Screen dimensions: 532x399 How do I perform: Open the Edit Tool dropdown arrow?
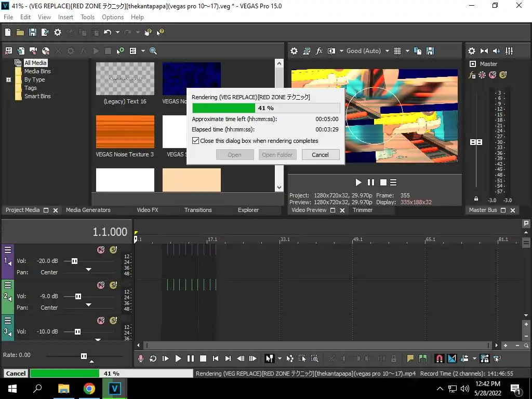[280, 358]
